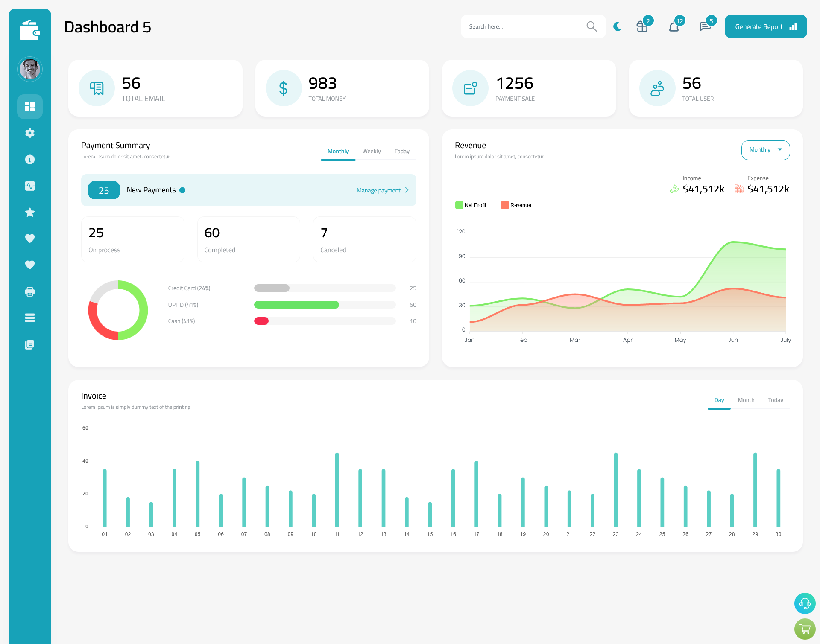Click the Invoice Day tab filter
Screen dimensions: 820x644
click(x=719, y=400)
